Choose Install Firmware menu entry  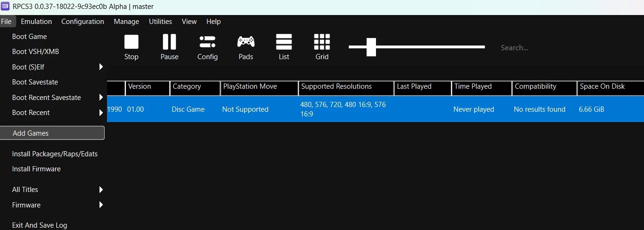click(x=37, y=169)
